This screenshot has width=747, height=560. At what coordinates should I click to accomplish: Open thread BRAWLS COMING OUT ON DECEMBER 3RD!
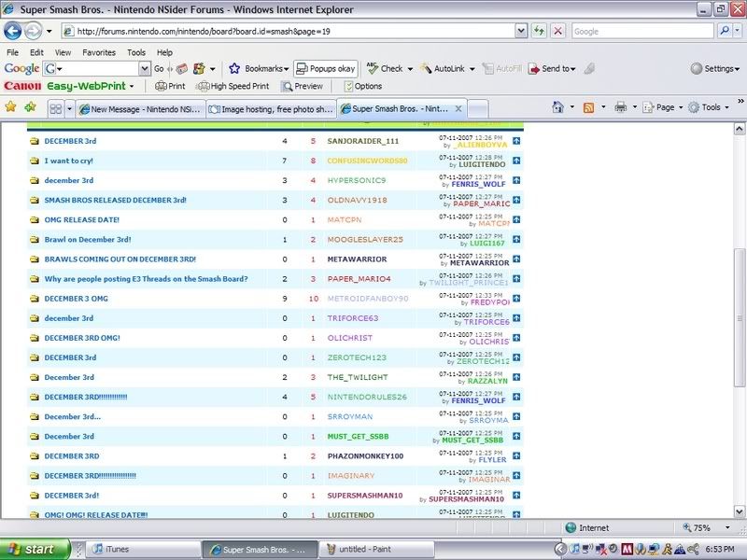120,259
